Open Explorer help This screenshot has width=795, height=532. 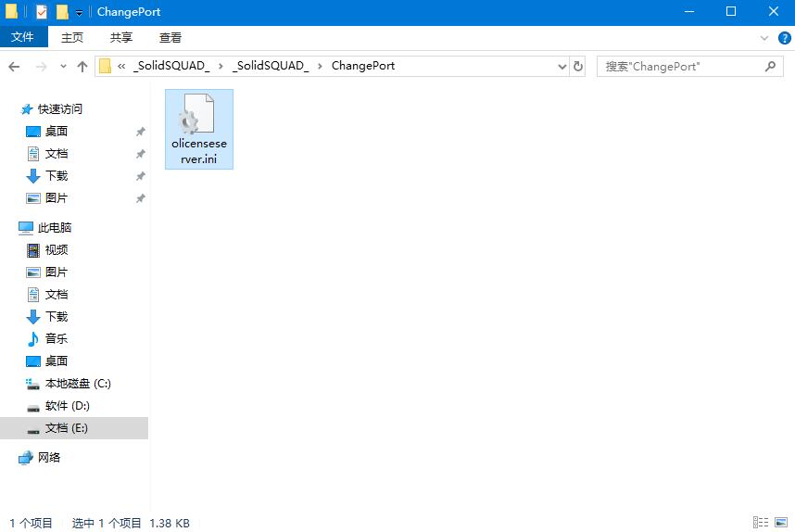[785, 38]
